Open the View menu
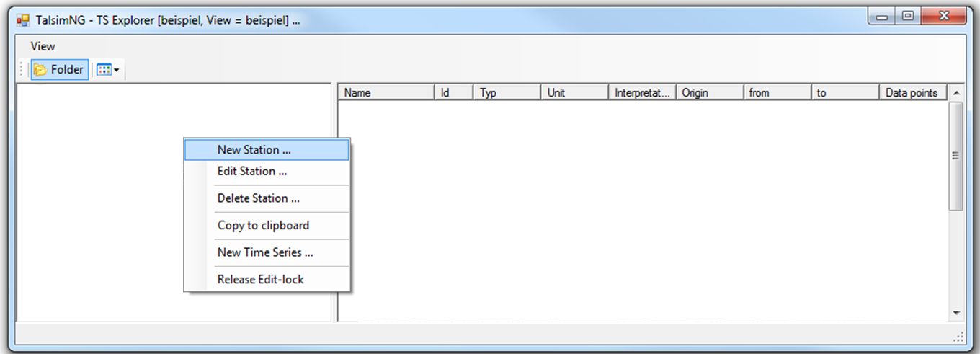980x354 pixels. [x=43, y=46]
